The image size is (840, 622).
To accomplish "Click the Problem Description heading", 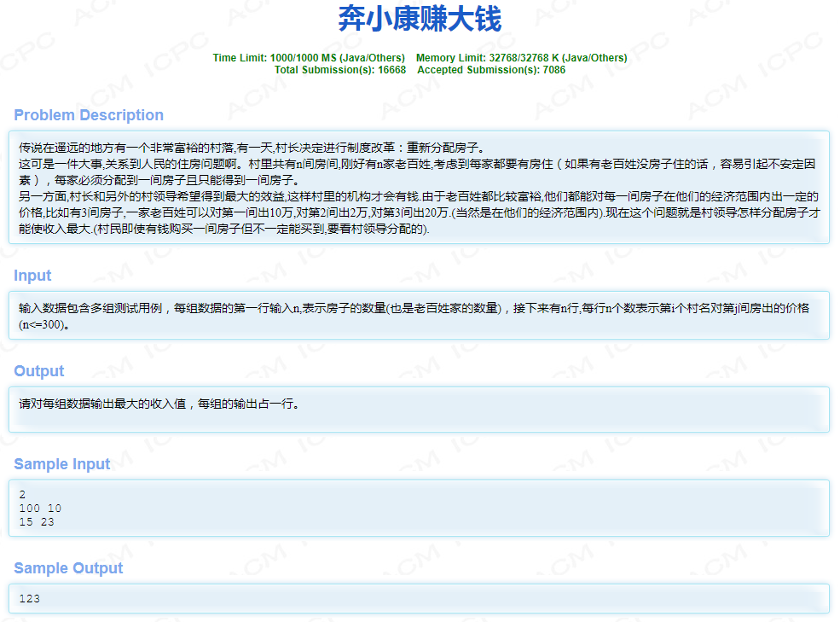I will pyautogui.click(x=89, y=114).
